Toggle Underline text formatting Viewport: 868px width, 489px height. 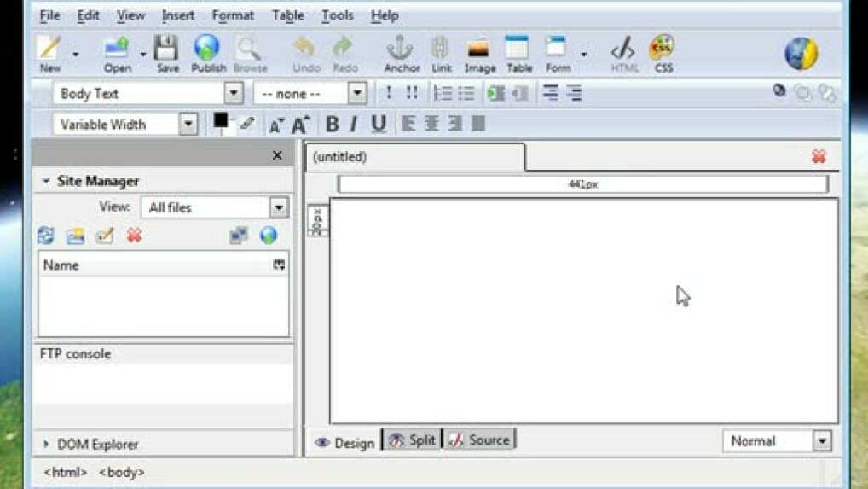pos(379,124)
